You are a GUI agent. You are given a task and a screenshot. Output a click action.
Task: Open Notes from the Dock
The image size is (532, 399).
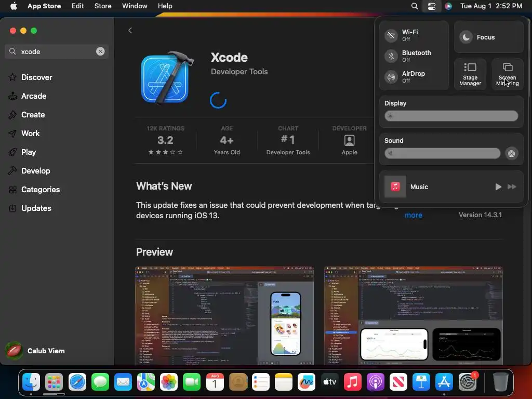click(x=284, y=382)
